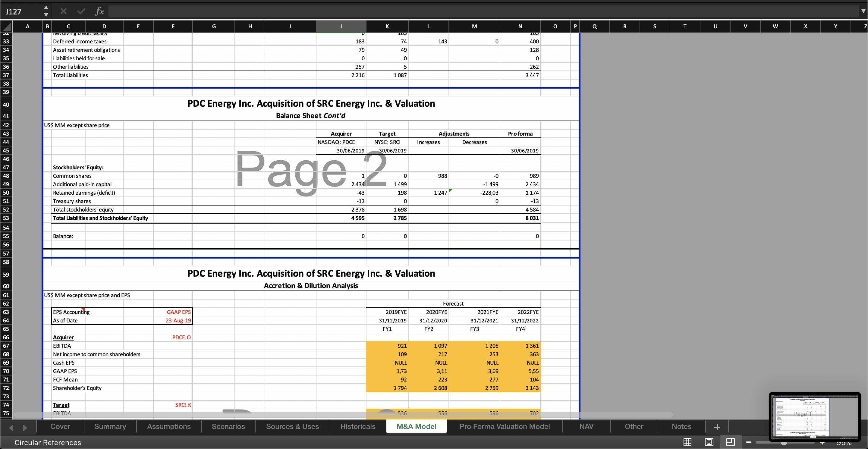The image size is (868, 449).
Task: Open the Historicals sheet tab
Action: pos(358,426)
